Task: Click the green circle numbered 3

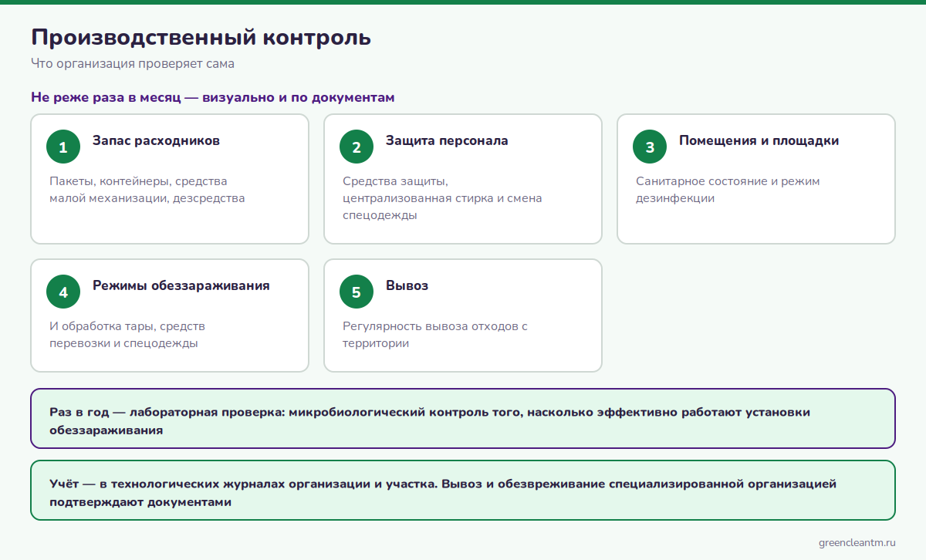Action: (650, 147)
